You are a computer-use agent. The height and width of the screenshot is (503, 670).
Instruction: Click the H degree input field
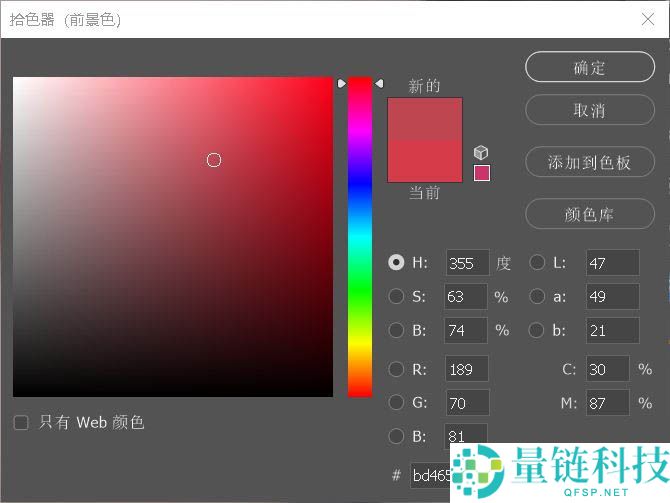(x=467, y=263)
